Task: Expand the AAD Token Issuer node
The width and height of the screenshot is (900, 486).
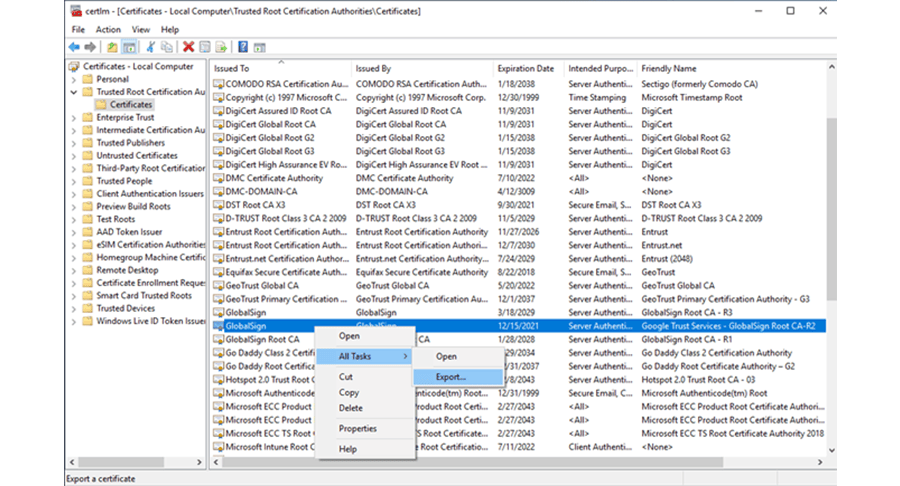Action: [x=73, y=232]
